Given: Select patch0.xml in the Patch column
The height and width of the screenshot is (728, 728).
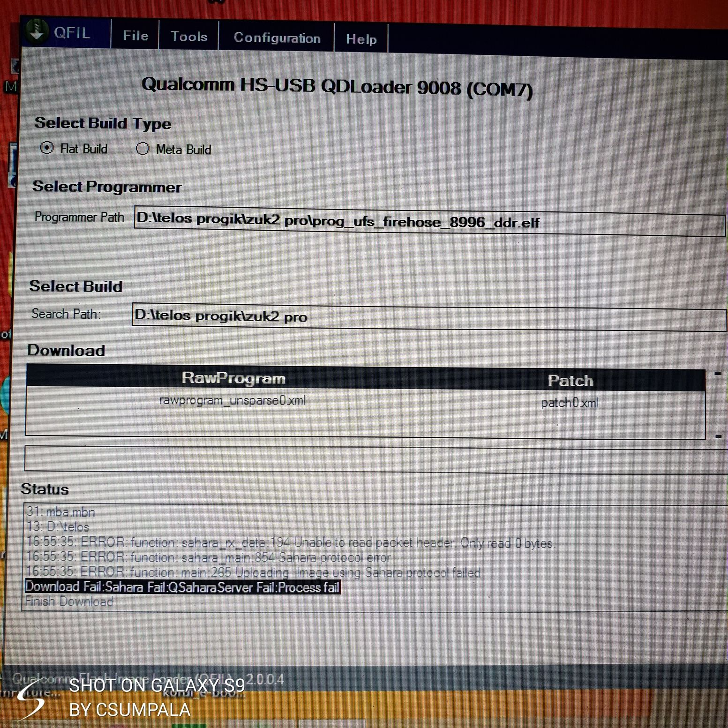Looking at the screenshot, I should 570,403.
